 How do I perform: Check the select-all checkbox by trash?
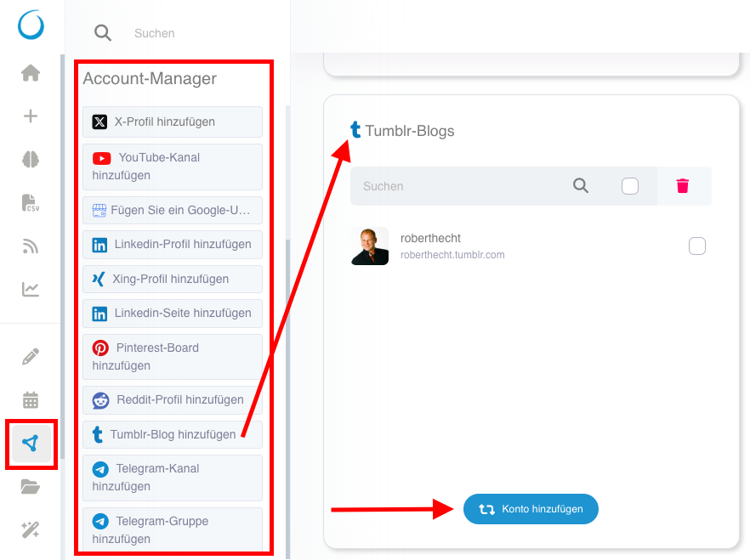(630, 186)
